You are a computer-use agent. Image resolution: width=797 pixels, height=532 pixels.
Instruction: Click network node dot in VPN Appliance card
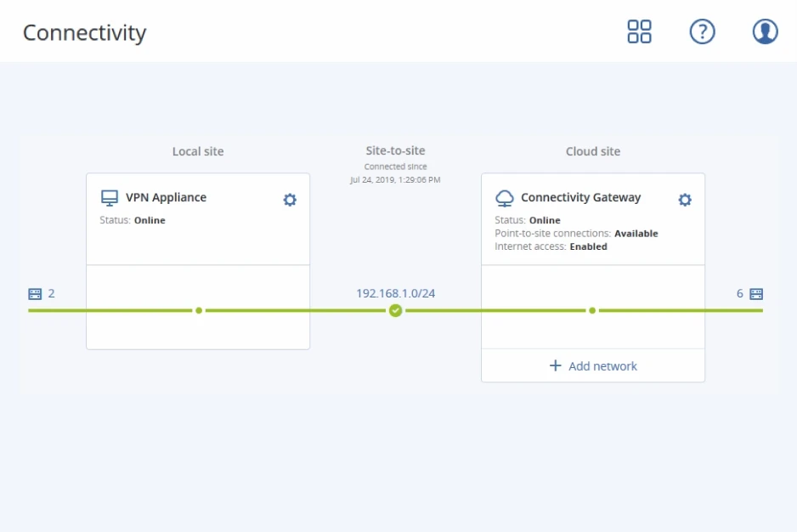pyautogui.click(x=199, y=311)
